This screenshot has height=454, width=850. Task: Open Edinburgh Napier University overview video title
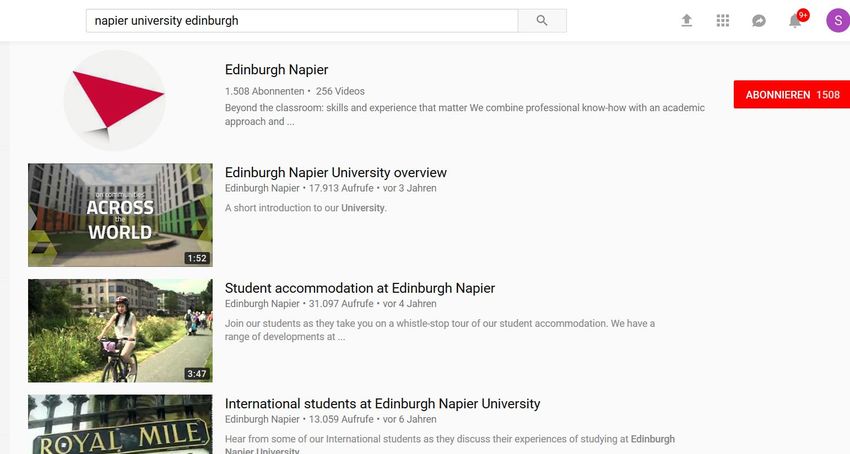[336, 172]
